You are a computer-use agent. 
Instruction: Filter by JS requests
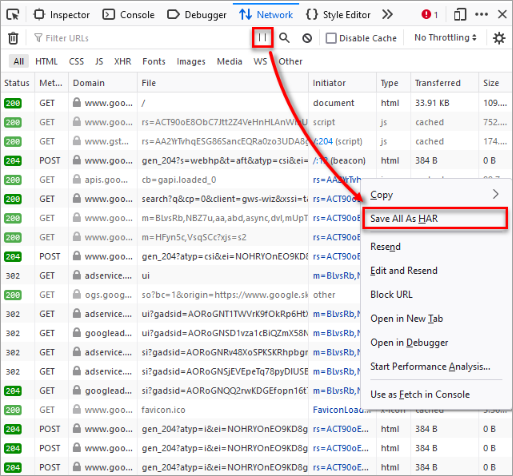[x=99, y=61]
